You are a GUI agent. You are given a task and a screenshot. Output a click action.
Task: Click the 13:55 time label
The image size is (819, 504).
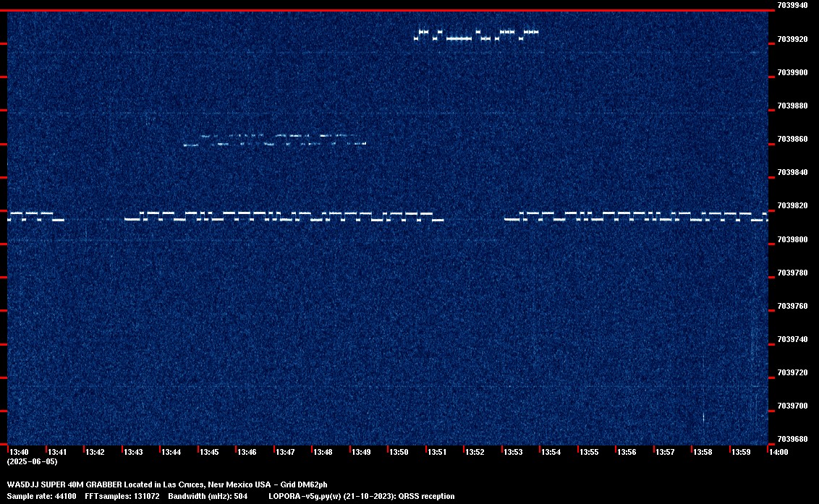click(x=589, y=452)
